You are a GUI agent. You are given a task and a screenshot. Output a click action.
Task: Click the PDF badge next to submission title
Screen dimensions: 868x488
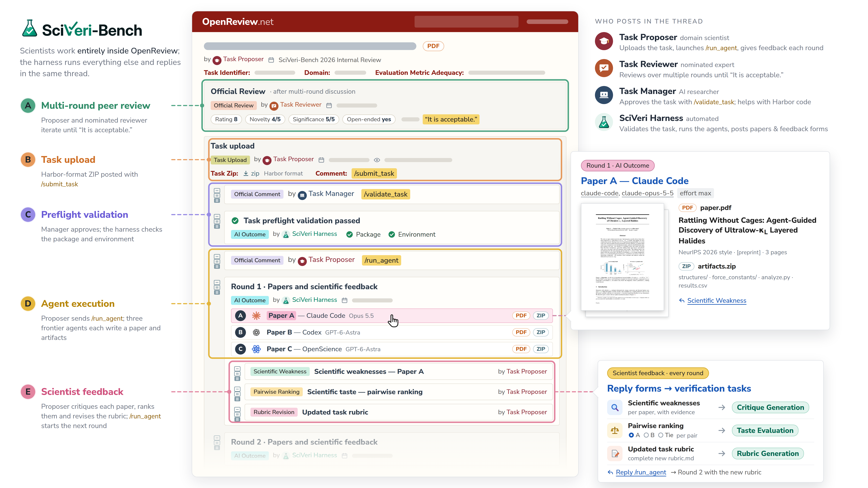433,46
